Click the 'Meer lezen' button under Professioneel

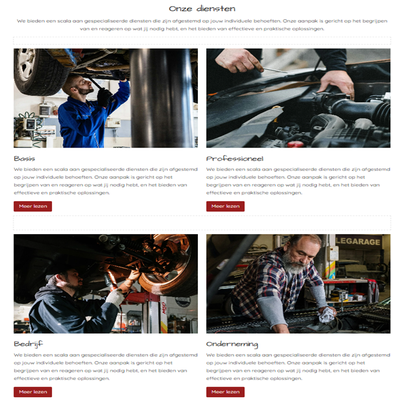225,206
